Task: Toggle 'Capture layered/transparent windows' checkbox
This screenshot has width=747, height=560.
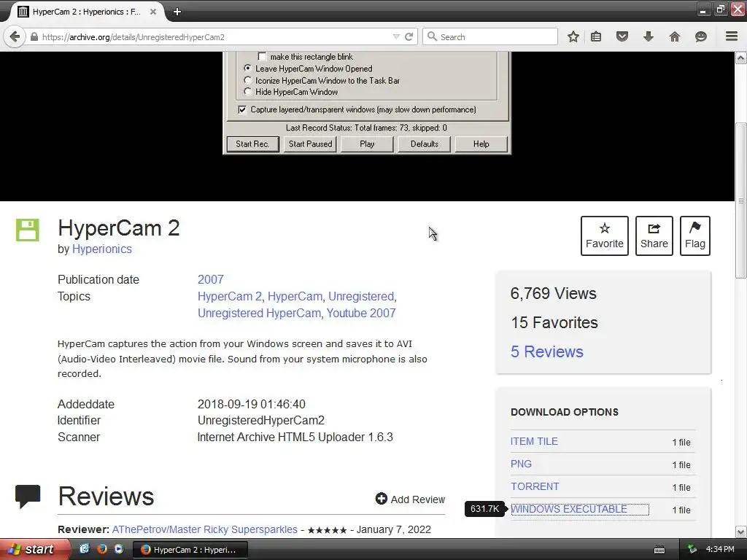Action: [242, 109]
